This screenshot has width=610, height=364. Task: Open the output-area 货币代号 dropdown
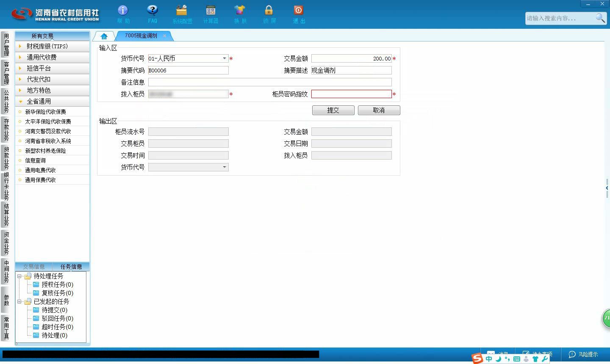(x=224, y=167)
